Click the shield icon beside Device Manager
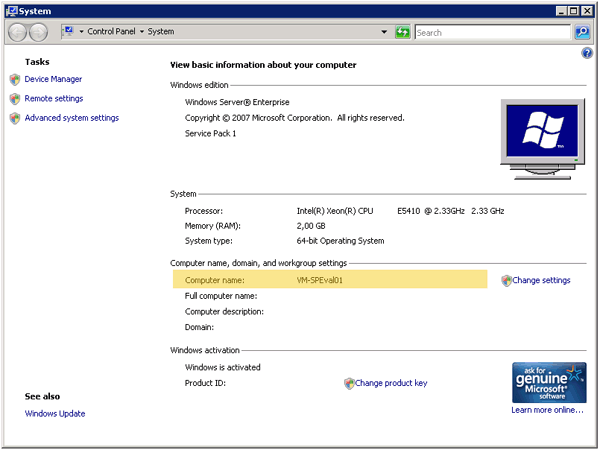Viewport: 600px width, 450px height. click(15, 79)
